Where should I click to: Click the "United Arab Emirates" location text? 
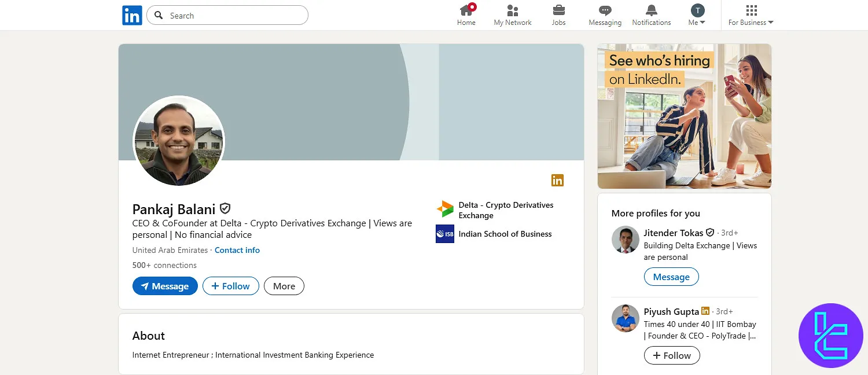point(170,251)
